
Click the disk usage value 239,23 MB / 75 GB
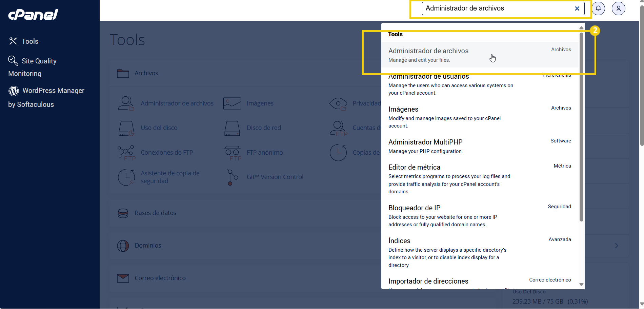tap(538, 302)
